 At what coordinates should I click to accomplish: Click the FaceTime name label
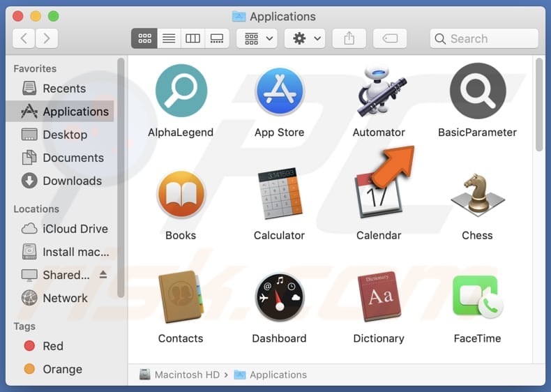click(x=477, y=338)
